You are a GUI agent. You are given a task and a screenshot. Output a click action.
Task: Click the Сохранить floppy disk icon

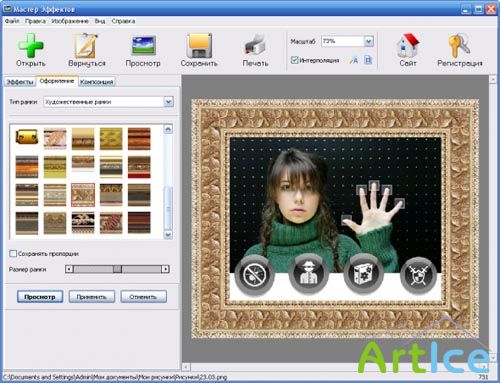199,45
